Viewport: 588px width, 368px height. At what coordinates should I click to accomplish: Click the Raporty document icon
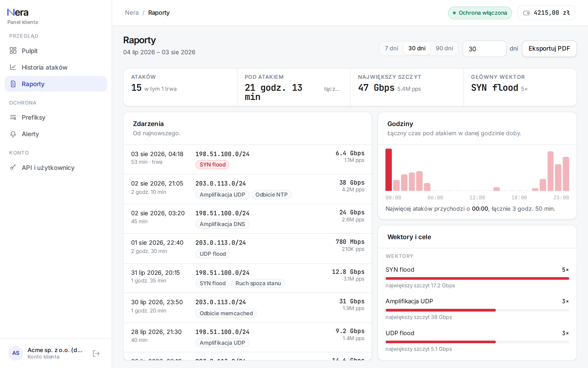(x=13, y=84)
